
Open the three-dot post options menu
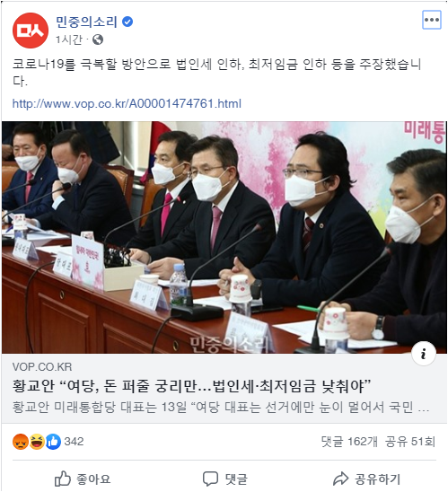[431, 20]
